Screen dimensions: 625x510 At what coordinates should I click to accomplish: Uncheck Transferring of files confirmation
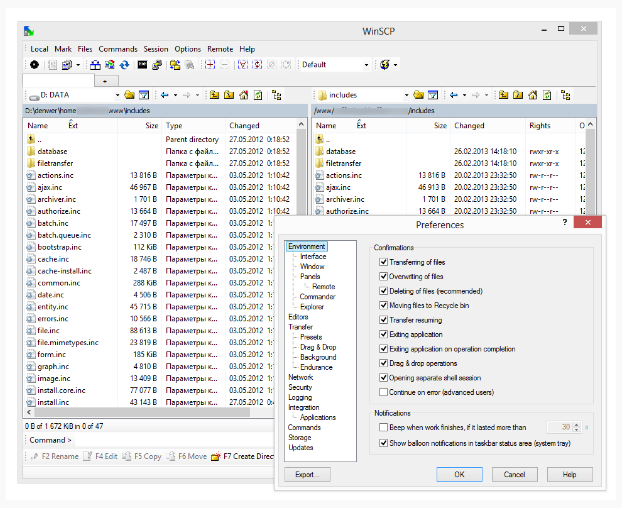[383, 262]
